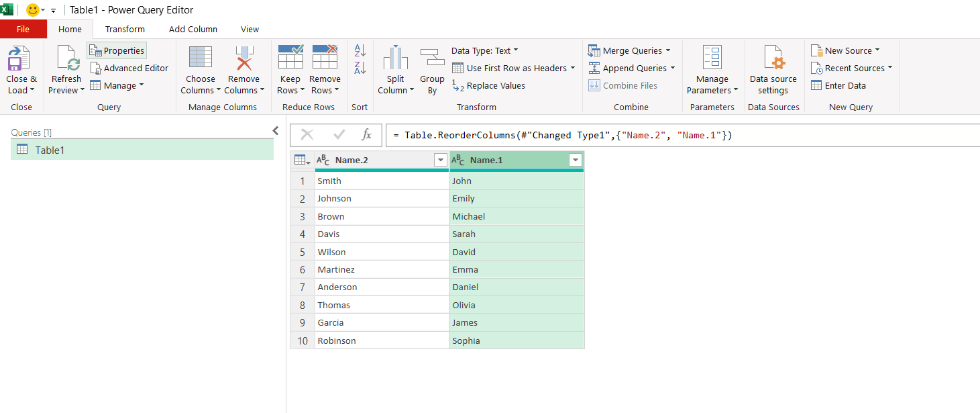Click the Michael cell

pos(516,216)
